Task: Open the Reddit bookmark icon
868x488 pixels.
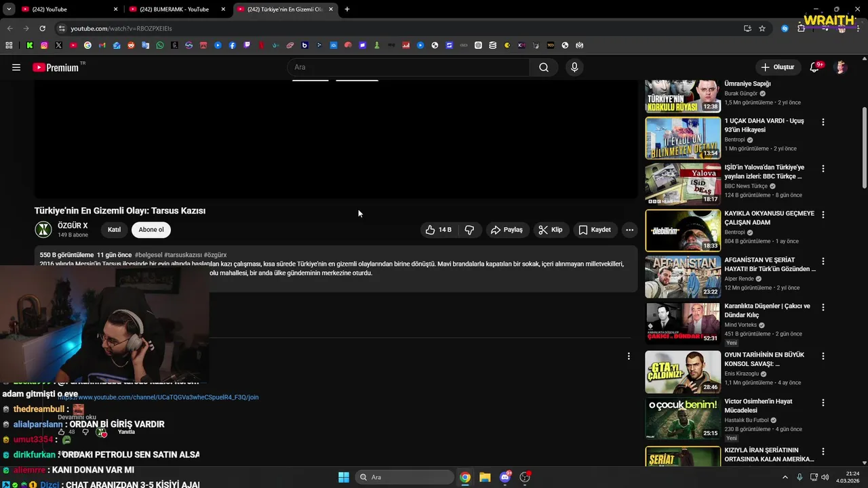Action: tap(131, 45)
